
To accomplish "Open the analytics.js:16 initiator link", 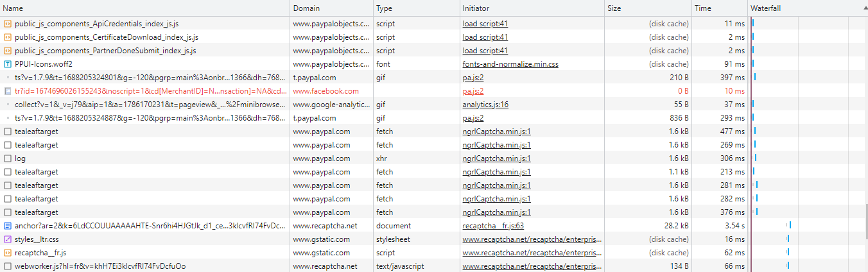I will click(485, 105).
